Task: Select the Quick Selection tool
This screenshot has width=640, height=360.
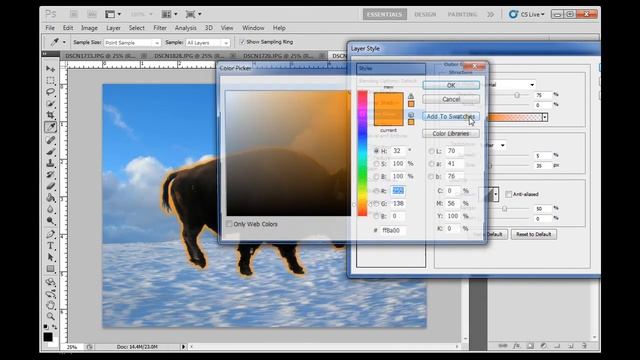Action: (x=51, y=104)
